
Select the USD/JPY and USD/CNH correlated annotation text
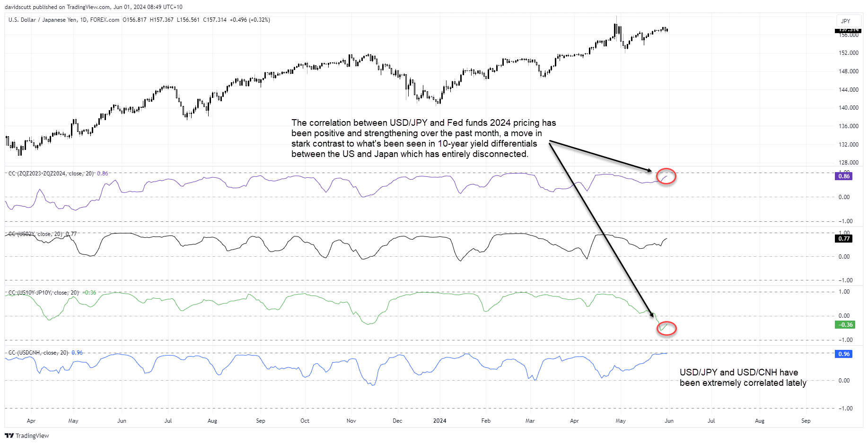pyautogui.click(x=743, y=378)
